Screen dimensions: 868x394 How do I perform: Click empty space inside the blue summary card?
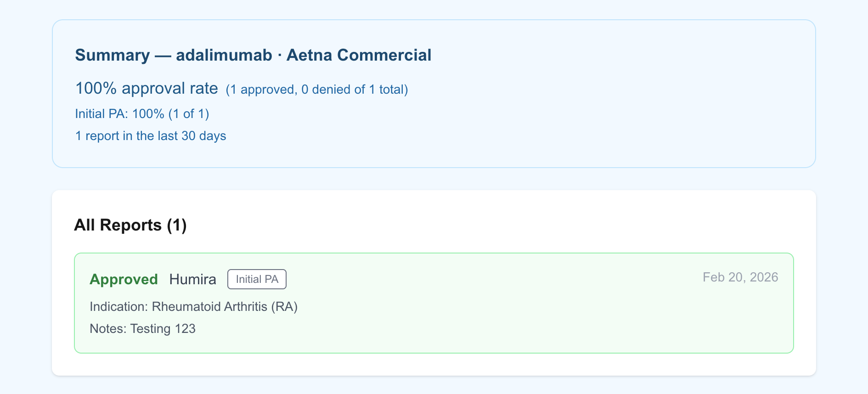(597, 115)
